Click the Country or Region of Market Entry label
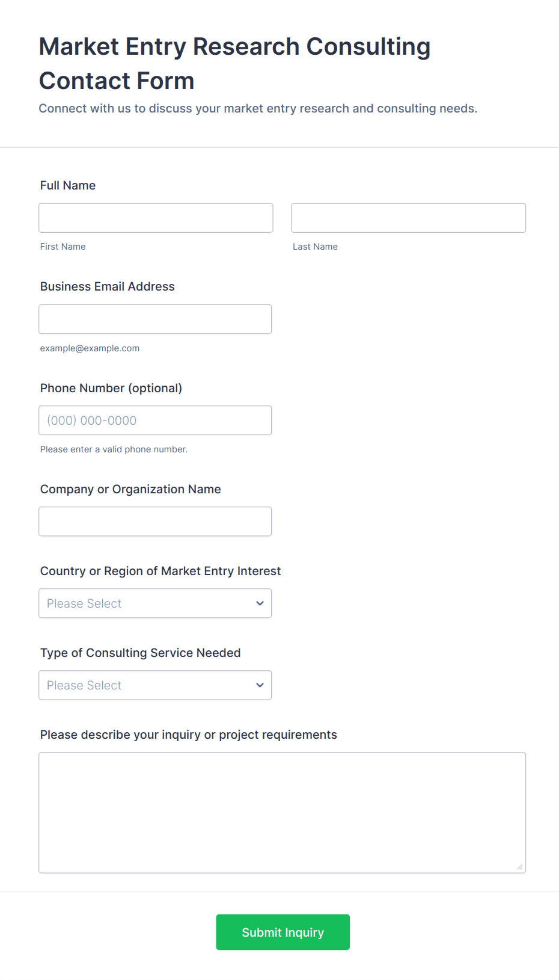Image resolution: width=559 pixels, height=980 pixels. (160, 571)
